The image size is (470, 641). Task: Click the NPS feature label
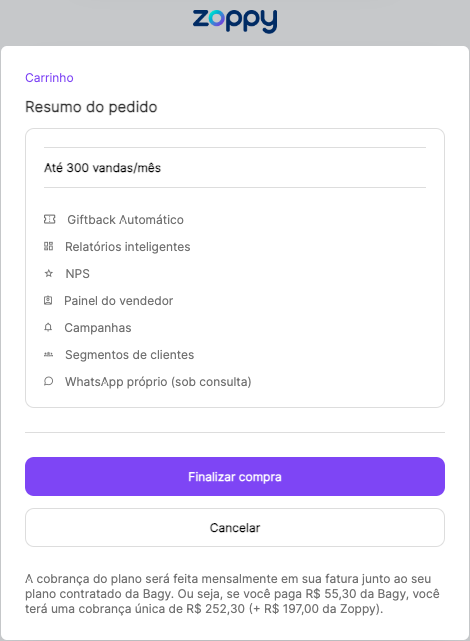tap(78, 273)
